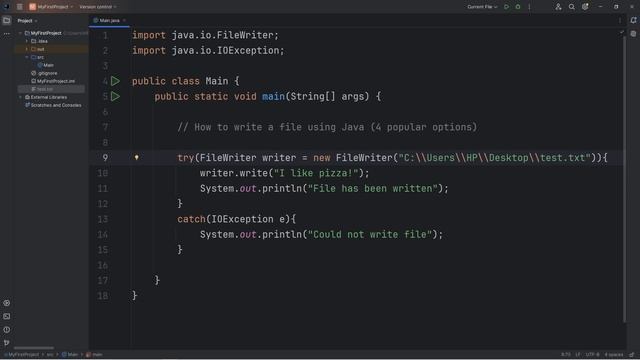Open Search Everywhere magnifier icon
The height and width of the screenshot is (360, 640).
coord(572,7)
